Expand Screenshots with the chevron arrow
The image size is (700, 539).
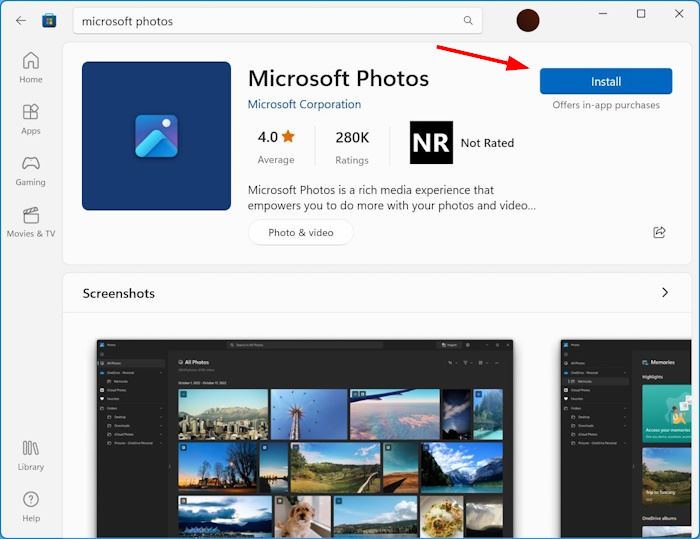pyautogui.click(x=665, y=292)
